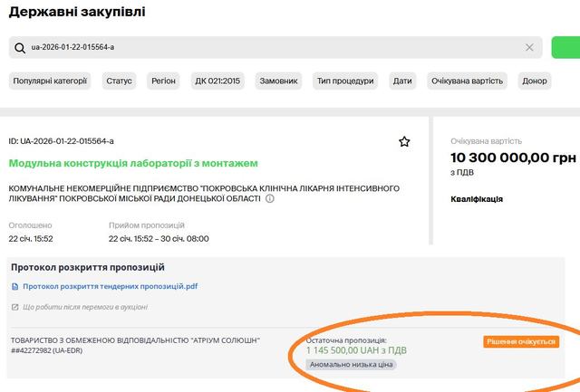Viewport: 580px width, 392px height.
Task: Open the Статус filter
Action: [119, 81]
